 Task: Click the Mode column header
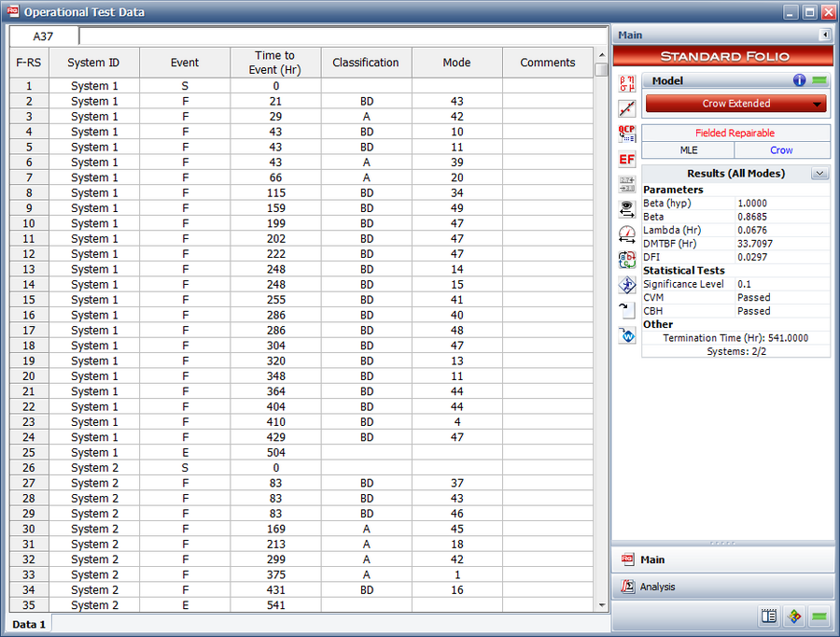coord(457,63)
